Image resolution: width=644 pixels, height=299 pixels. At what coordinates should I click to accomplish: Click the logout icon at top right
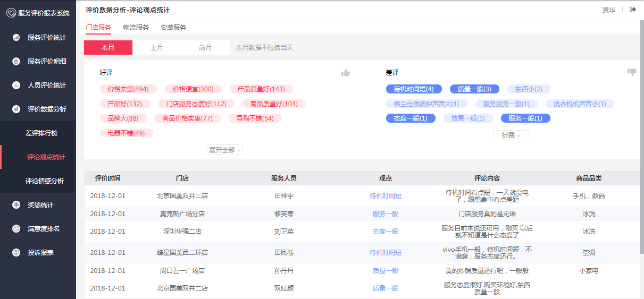[x=632, y=10]
